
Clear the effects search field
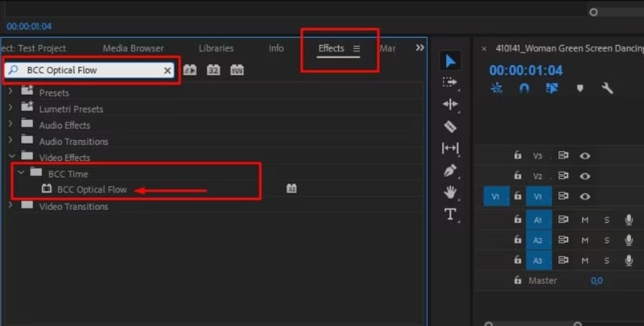167,71
